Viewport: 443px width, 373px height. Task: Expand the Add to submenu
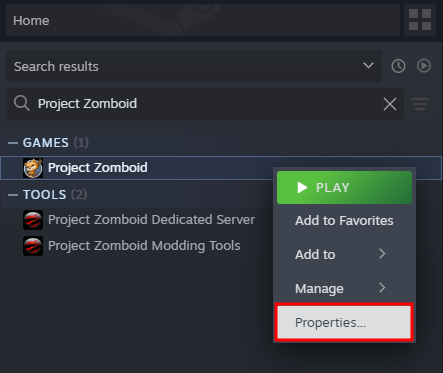point(344,254)
